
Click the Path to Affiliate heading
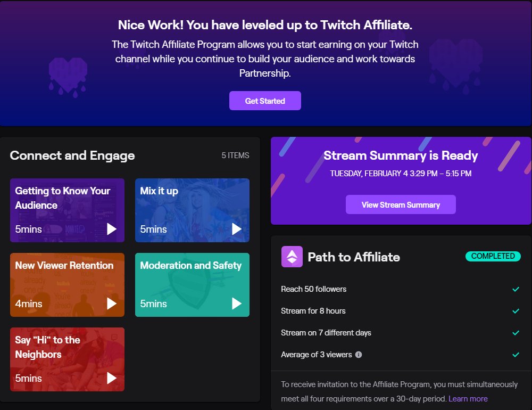354,257
